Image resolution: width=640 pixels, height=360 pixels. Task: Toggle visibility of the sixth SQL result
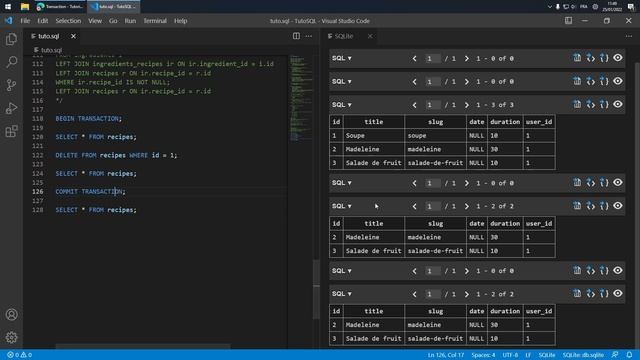(618, 270)
